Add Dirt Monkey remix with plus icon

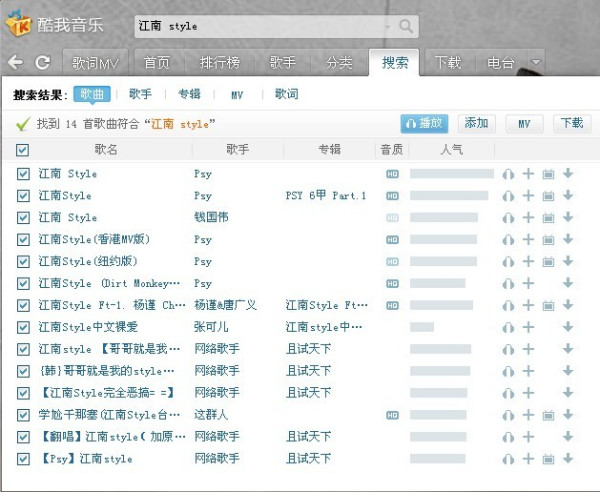tap(528, 283)
